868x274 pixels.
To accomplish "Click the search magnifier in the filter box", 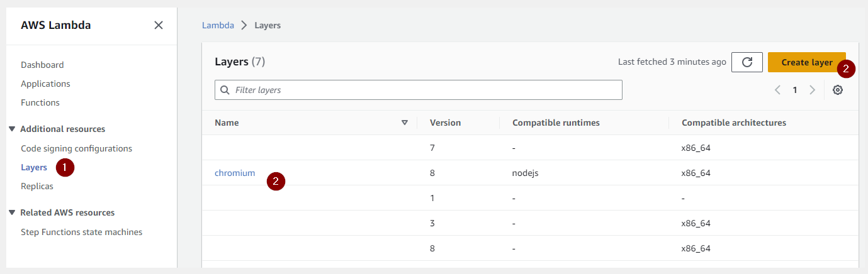I will pos(225,90).
